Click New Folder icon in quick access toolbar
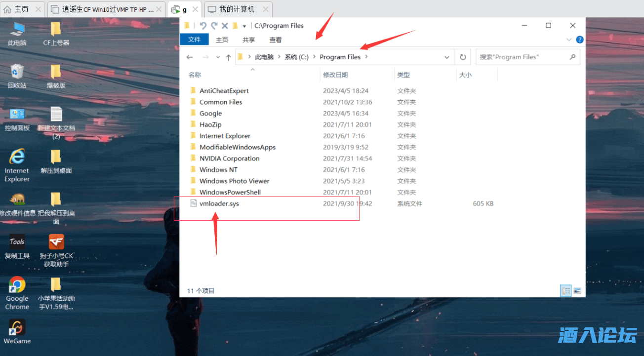The image size is (644, 356). point(235,26)
